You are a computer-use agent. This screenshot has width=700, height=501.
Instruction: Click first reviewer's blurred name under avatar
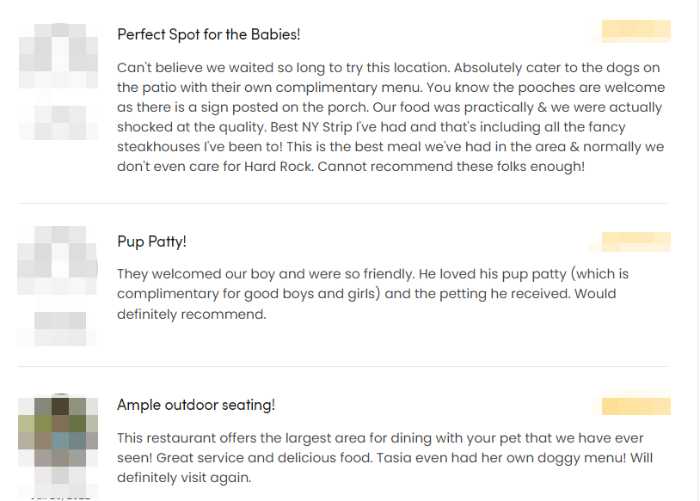(x=60, y=122)
